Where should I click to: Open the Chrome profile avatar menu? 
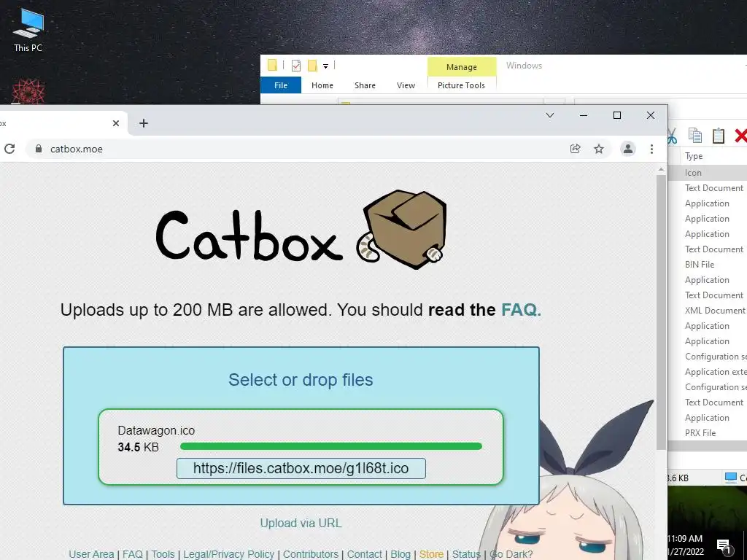628,149
